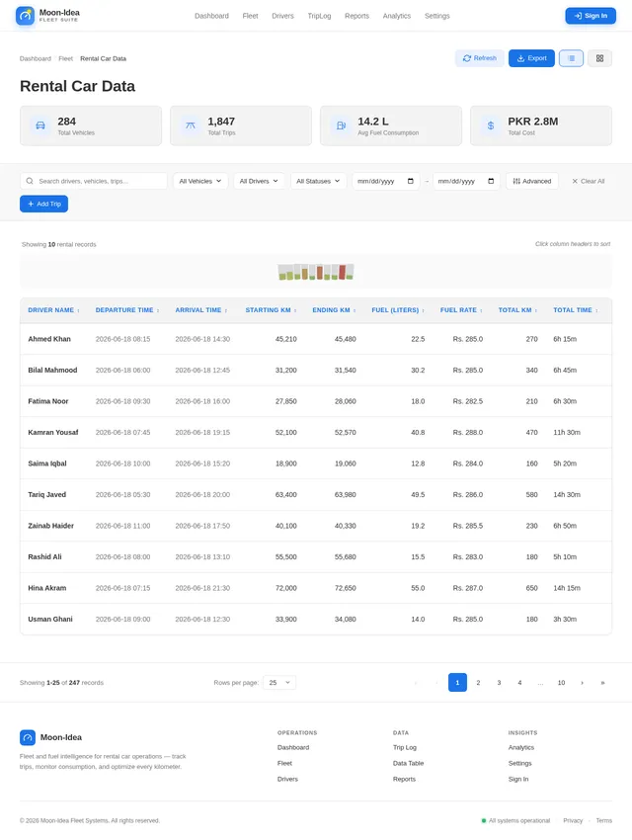Sort by Fuel (Liters) column
Image resolution: width=632 pixels, height=840 pixels.
398,310
